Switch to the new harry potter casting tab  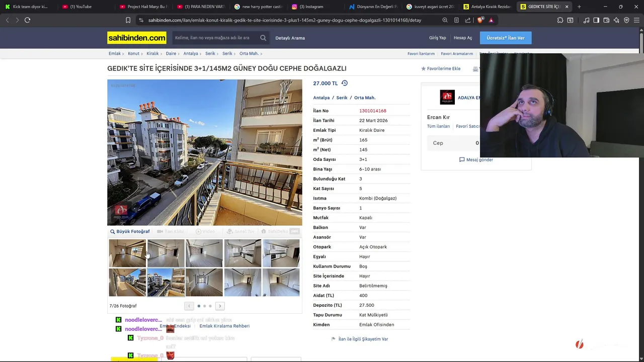(259, 7)
